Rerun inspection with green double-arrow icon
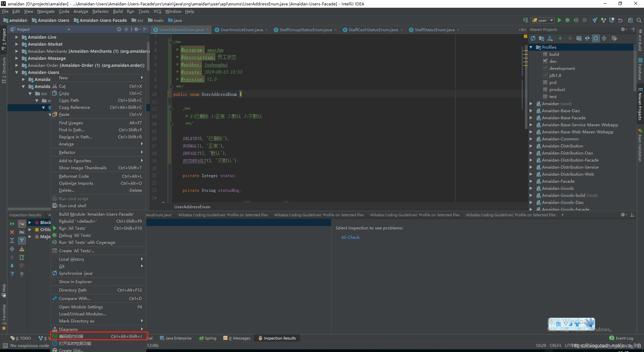This screenshot has width=644, height=352. tap(12, 223)
